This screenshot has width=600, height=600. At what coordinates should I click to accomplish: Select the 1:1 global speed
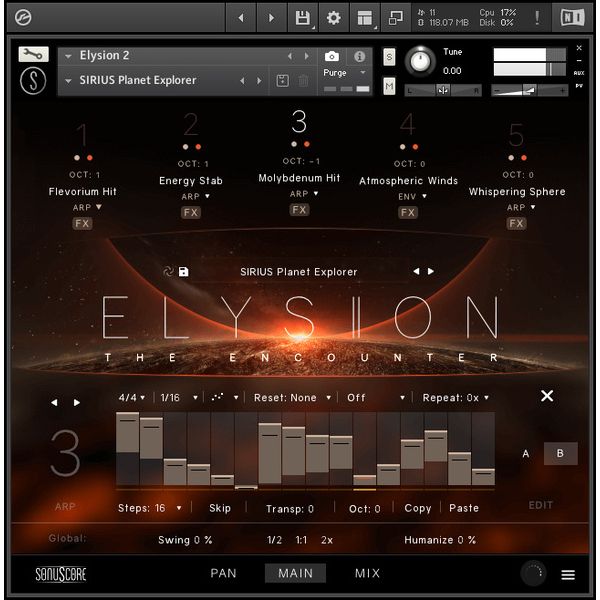[x=301, y=540]
